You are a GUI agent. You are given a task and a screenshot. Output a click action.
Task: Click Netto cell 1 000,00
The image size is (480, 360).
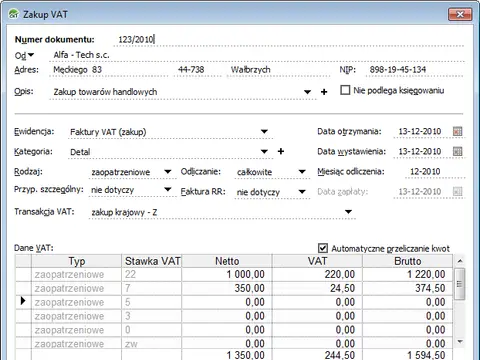pyautogui.click(x=227, y=274)
